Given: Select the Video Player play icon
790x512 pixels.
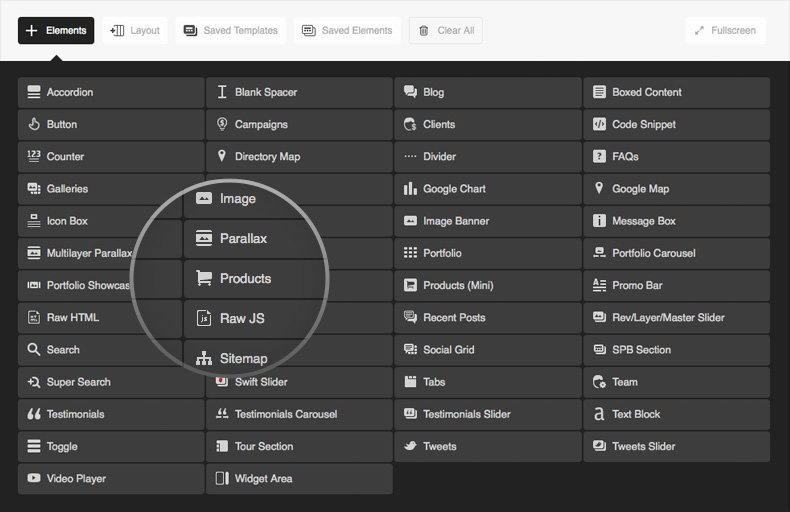Looking at the screenshot, I should 34,478.
